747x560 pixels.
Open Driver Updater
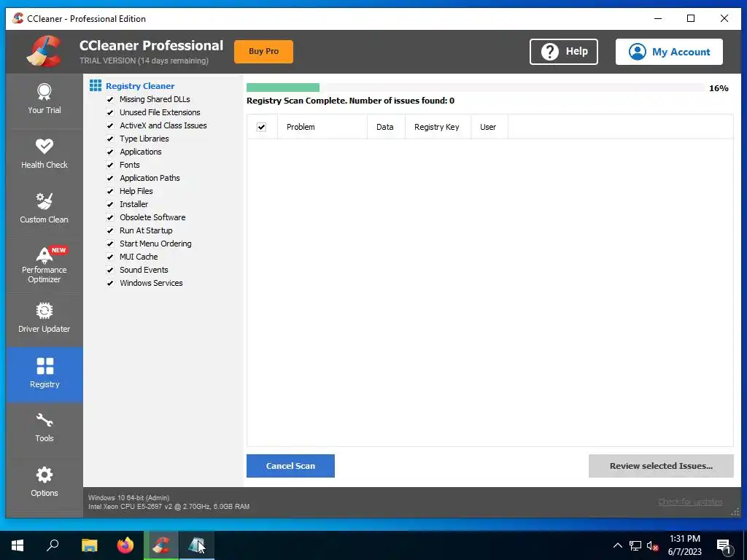(x=44, y=319)
